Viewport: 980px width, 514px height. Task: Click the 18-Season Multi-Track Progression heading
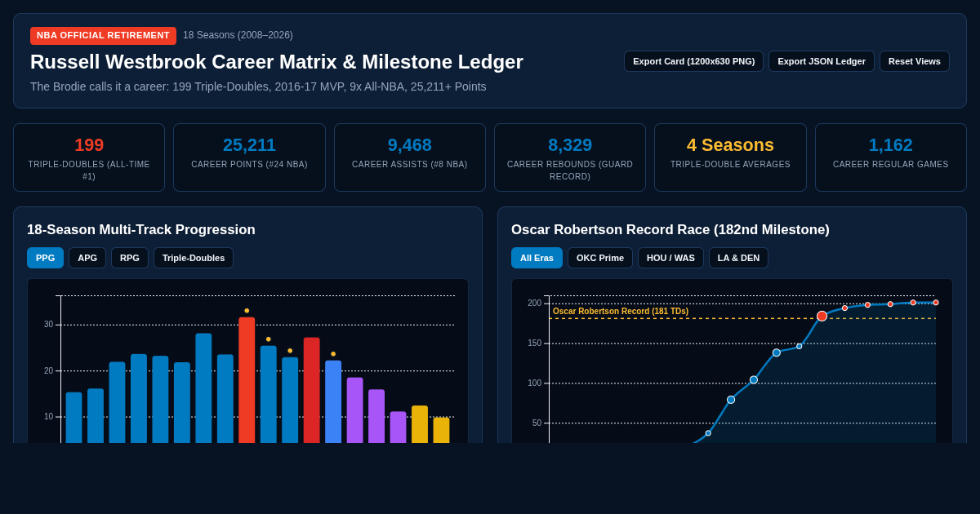point(141,230)
